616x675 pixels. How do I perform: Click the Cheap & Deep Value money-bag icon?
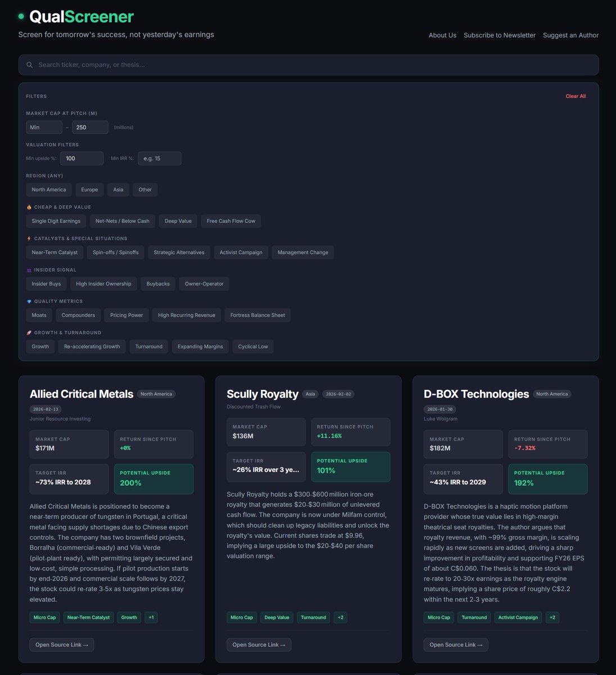click(29, 207)
